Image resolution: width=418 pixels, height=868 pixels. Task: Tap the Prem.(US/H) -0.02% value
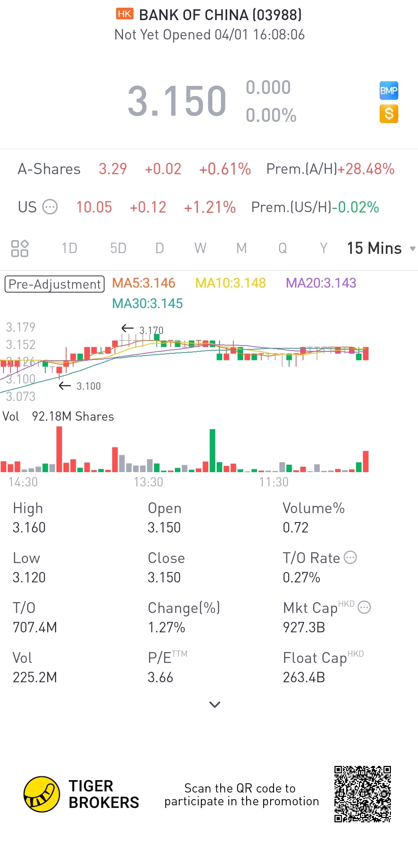(356, 207)
